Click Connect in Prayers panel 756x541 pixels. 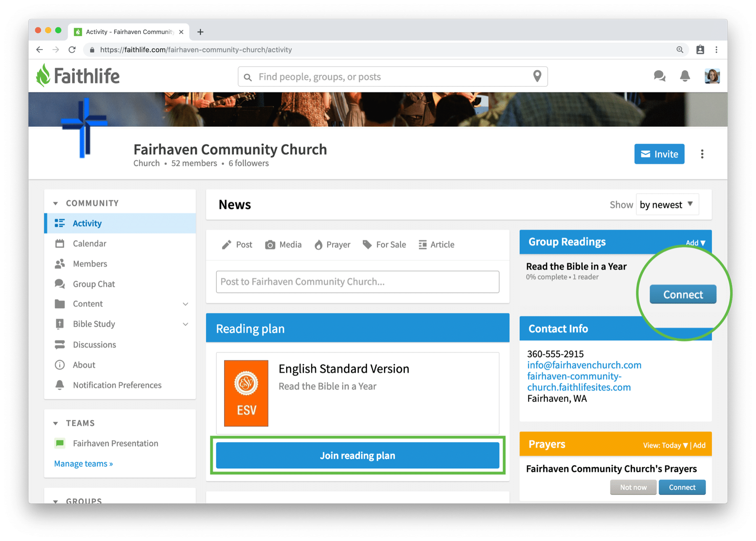682,487
